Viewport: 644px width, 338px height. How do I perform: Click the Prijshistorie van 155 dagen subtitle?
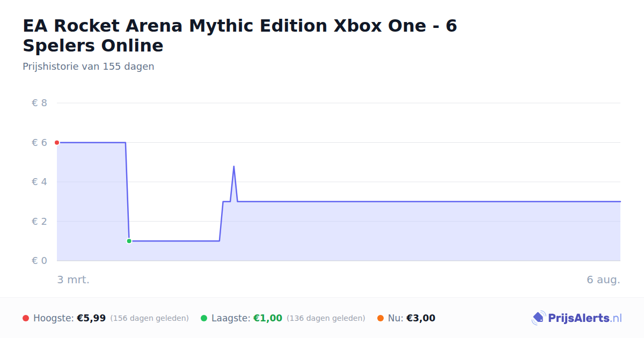tap(89, 67)
